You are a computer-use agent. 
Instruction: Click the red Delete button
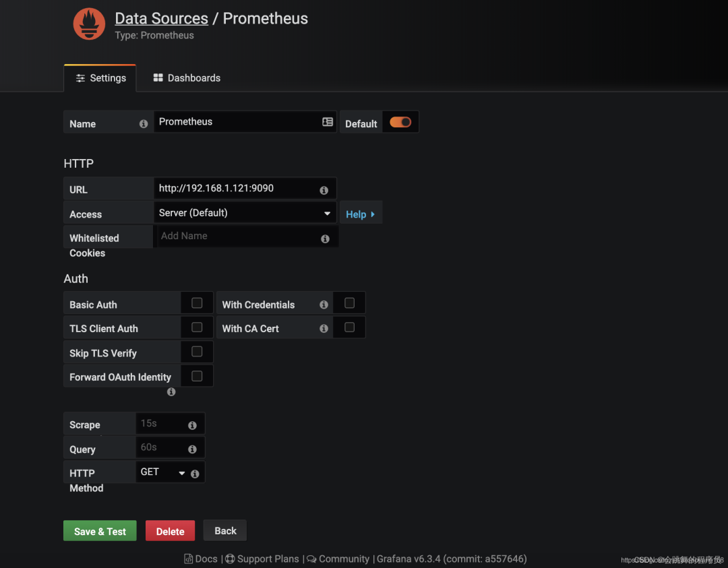tap(170, 531)
